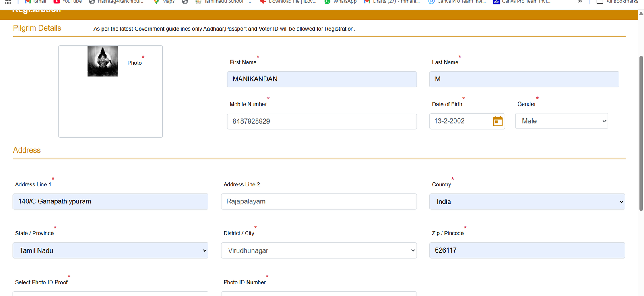644x296 pixels.
Task: Click the Zip / Pincode field
Action: [x=527, y=250]
